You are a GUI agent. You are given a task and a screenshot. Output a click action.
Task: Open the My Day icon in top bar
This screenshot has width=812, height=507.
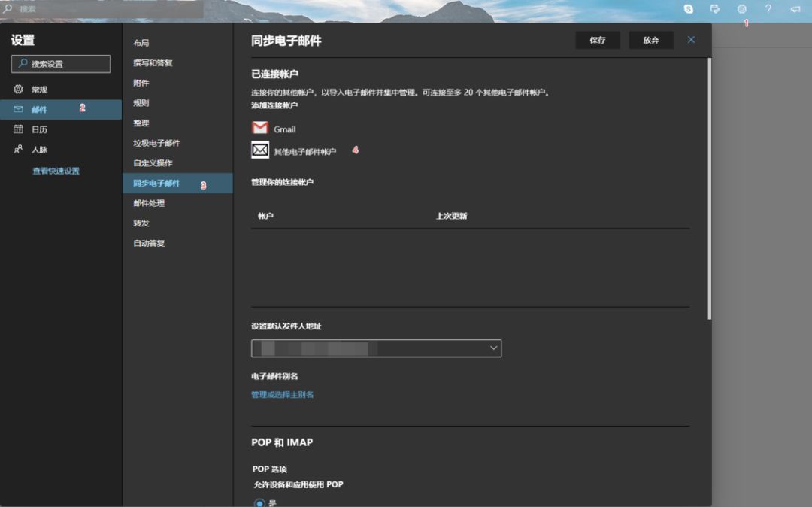click(715, 9)
